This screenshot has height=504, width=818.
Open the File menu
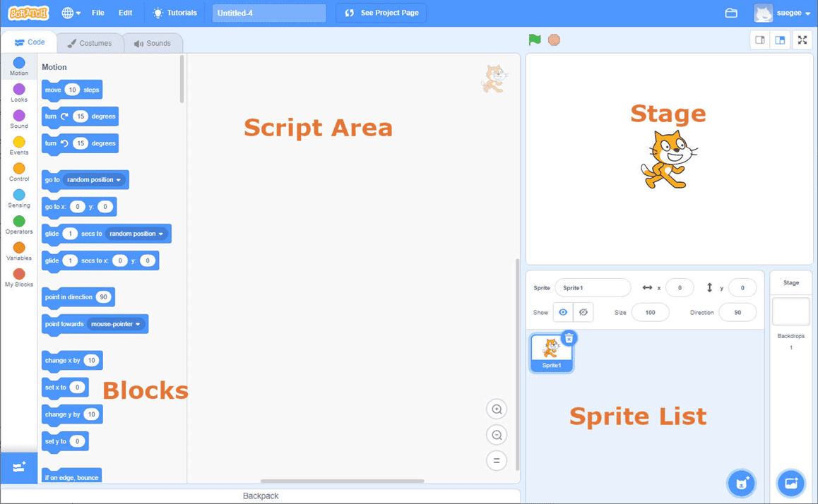pos(97,12)
